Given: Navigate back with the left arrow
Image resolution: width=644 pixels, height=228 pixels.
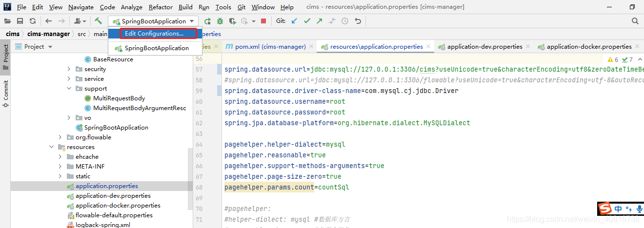Looking at the screenshot, I should [48, 21].
